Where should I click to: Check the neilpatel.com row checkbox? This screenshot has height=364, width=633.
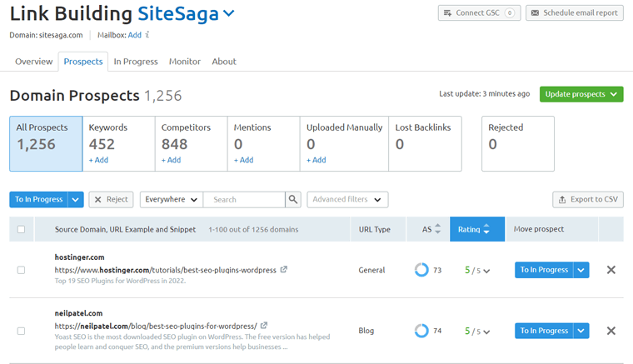point(21,331)
